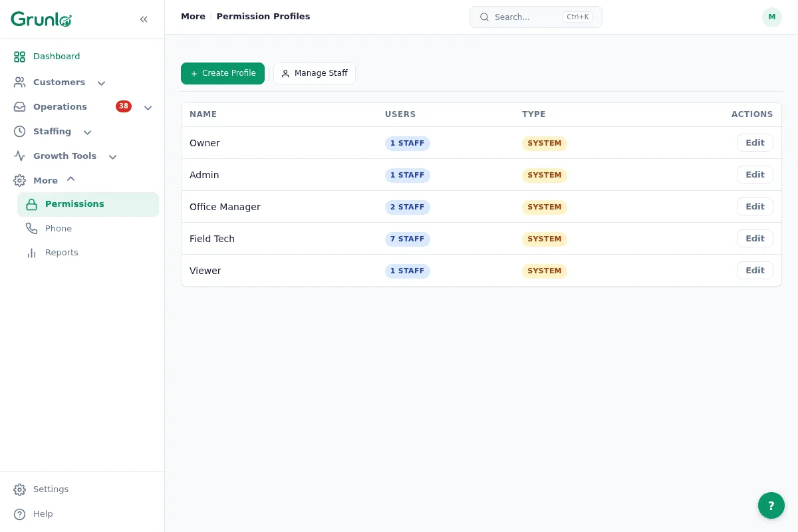
Task: Click the Office Manager profile name
Action: (225, 207)
